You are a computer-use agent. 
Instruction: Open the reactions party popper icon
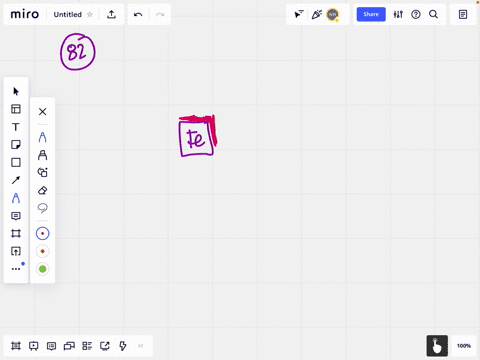click(316, 14)
